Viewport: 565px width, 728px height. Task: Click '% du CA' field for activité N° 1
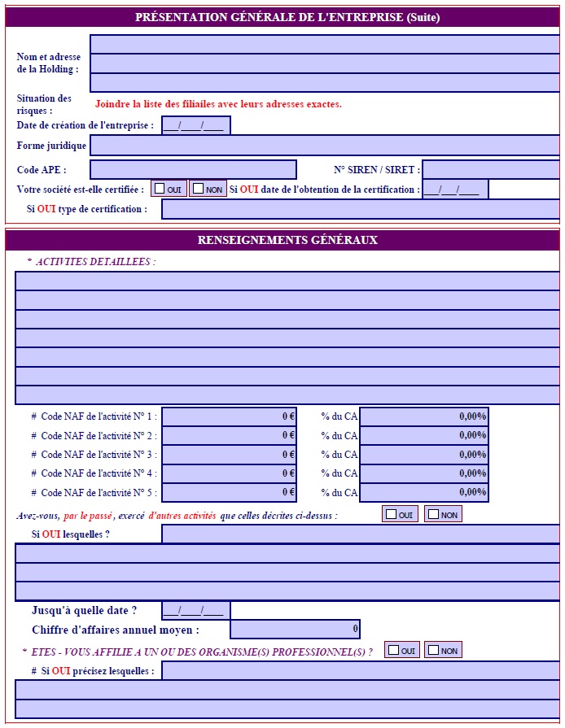[x=424, y=416]
